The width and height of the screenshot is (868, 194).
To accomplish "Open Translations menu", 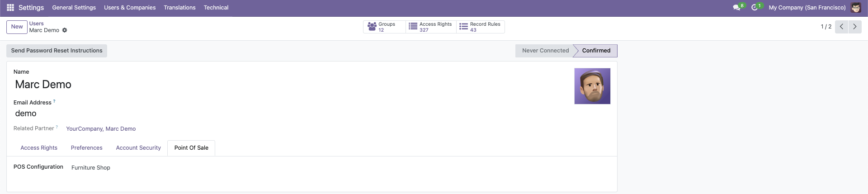I will pos(179,8).
